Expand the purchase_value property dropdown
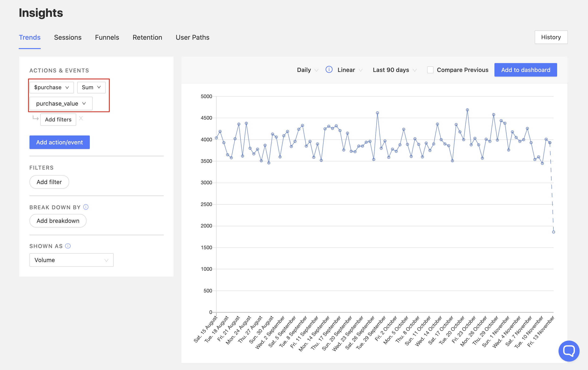Viewport: 588px width, 370px height. tap(61, 103)
